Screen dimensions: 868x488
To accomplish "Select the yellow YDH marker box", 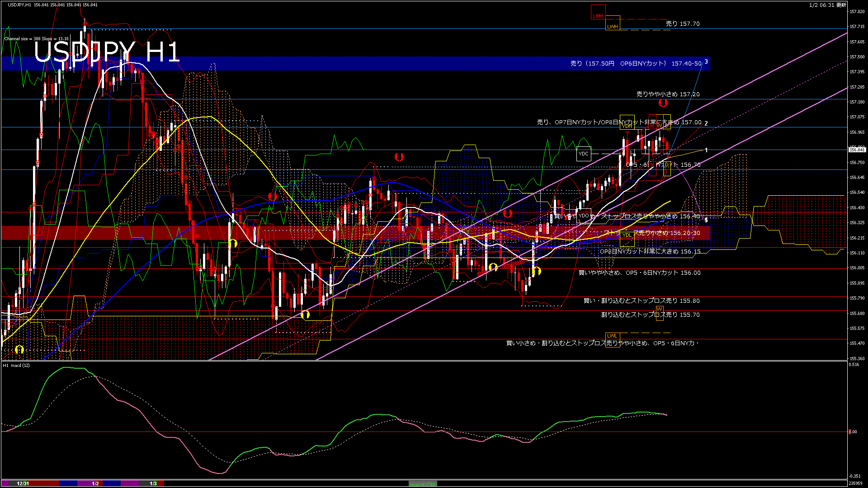I will click(x=627, y=122).
